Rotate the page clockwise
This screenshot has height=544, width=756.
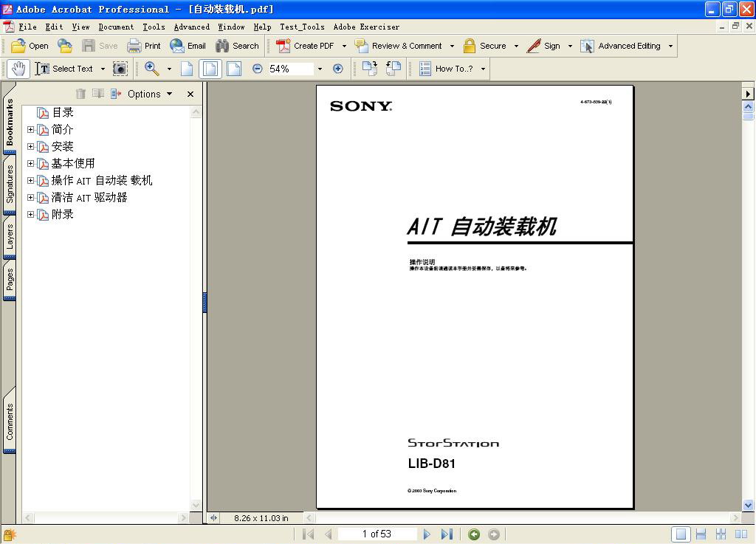pyautogui.click(x=370, y=69)
